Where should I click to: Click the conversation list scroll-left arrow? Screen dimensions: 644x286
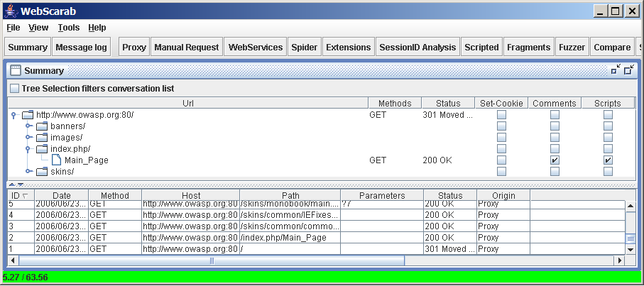point(13,260)
